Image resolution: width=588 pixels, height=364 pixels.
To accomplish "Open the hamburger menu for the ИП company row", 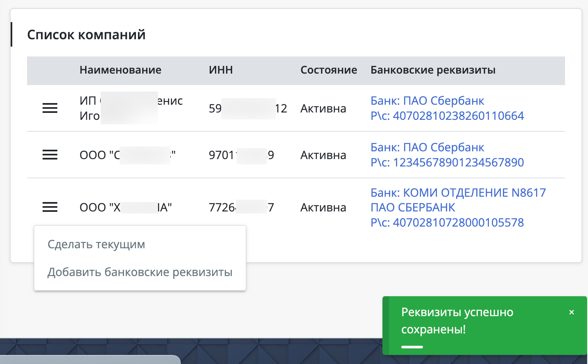I will tap(50, 108).
